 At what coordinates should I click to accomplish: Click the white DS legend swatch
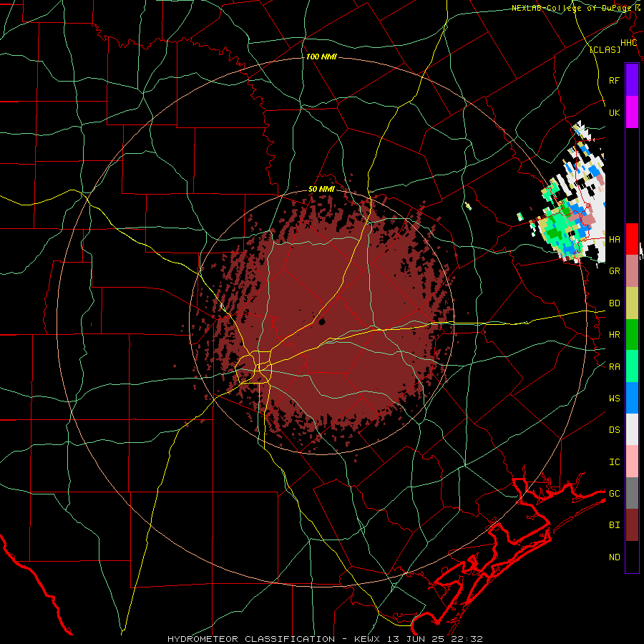pos(632,429)
